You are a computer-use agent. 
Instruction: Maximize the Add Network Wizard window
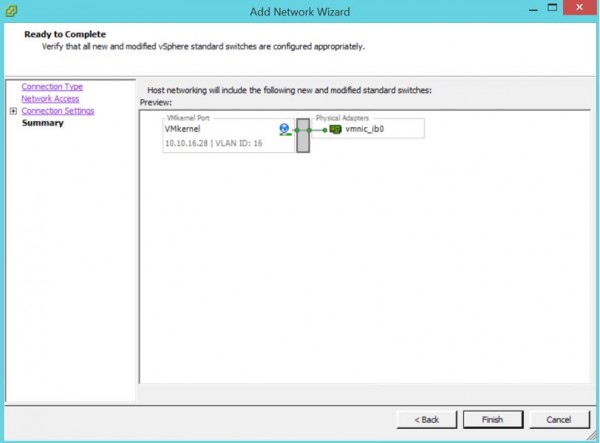(552, 8)
